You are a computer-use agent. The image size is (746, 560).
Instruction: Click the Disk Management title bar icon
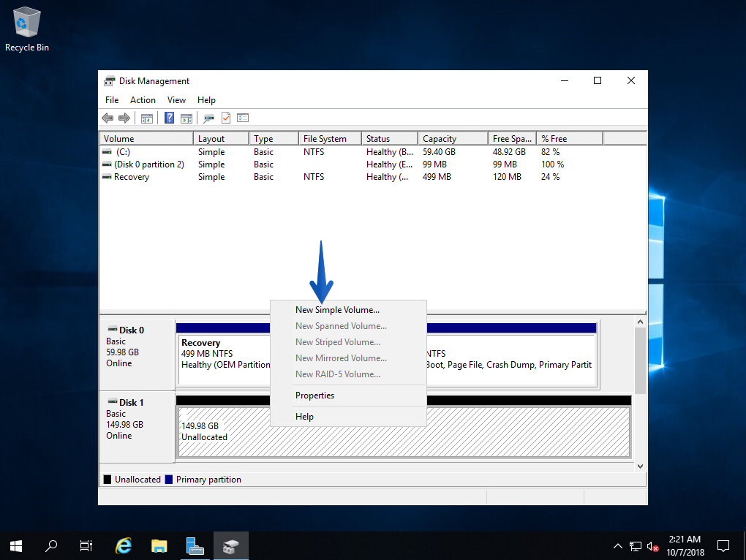tap(110, 81)
